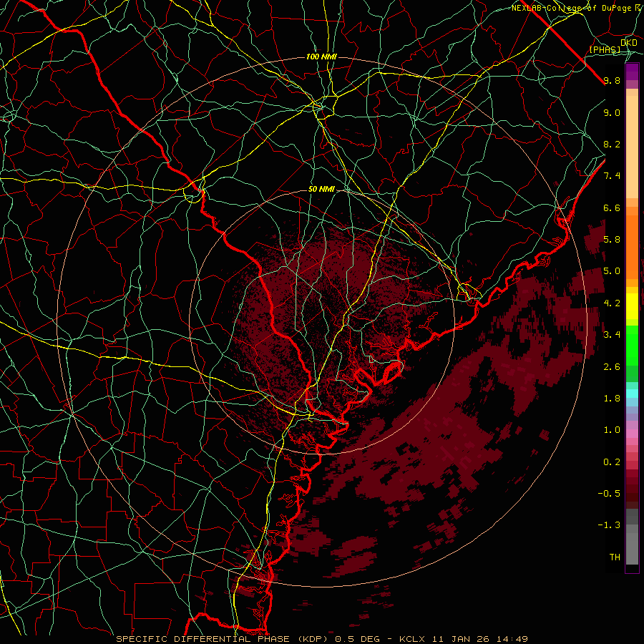Click the 8.2 legend scale value
The height and width of the screenshot is (644, 644).
click(612, 144)
